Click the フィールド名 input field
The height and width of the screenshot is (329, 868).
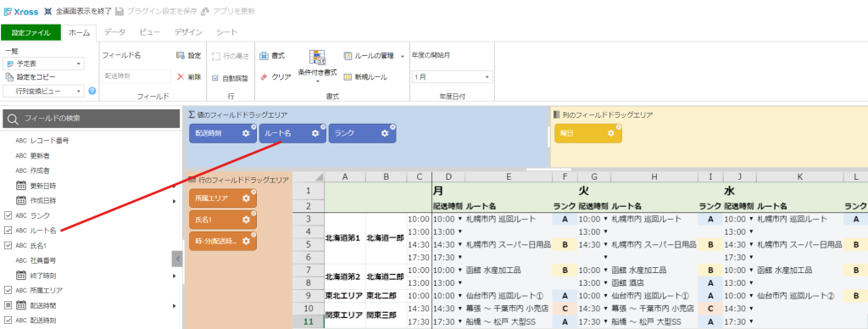(136, 77)
